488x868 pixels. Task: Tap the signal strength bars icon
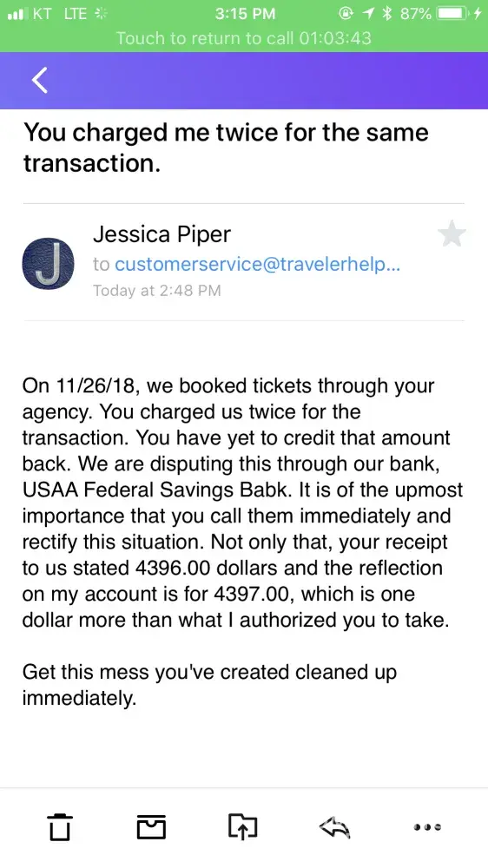[x=17, y=14]
